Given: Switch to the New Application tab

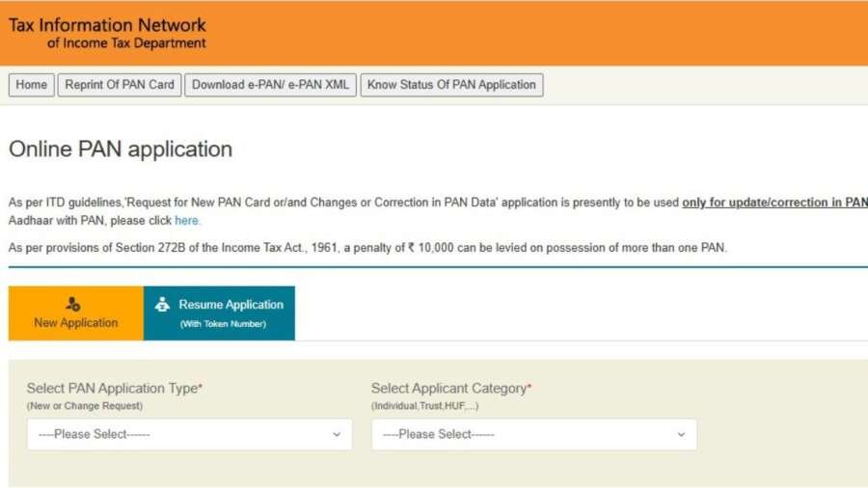Looking at the screenshot, I should tap(76, 313).
